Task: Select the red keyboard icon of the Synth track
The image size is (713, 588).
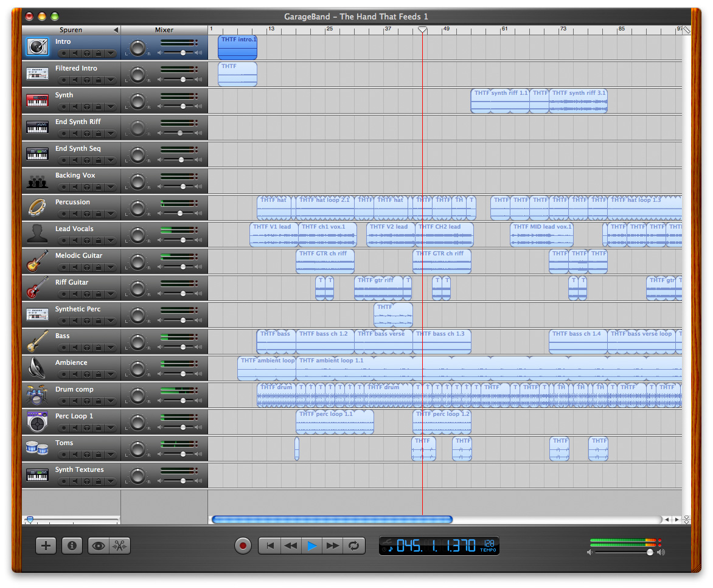Action: tap(37, 100)
